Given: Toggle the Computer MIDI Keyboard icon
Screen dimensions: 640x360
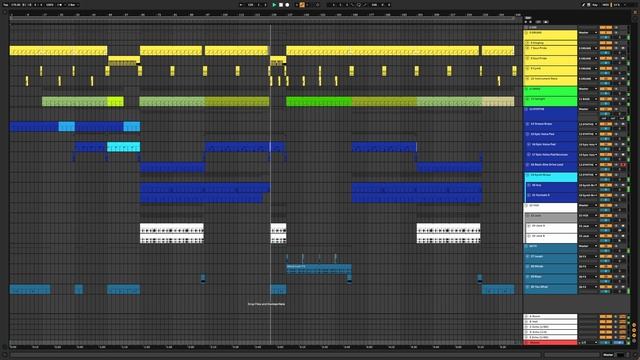Looking at the screenshot, I should coord(589,5).
